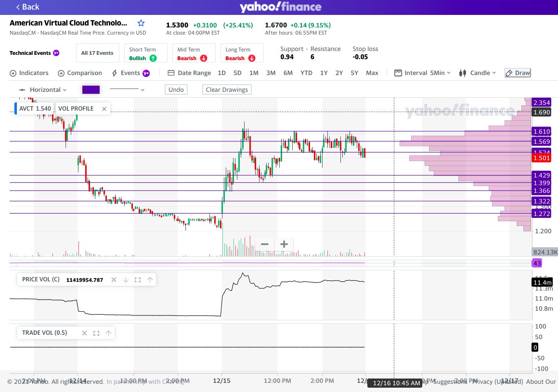
Task: Click the Short Term green up arrow
Action: coord(153,58)
